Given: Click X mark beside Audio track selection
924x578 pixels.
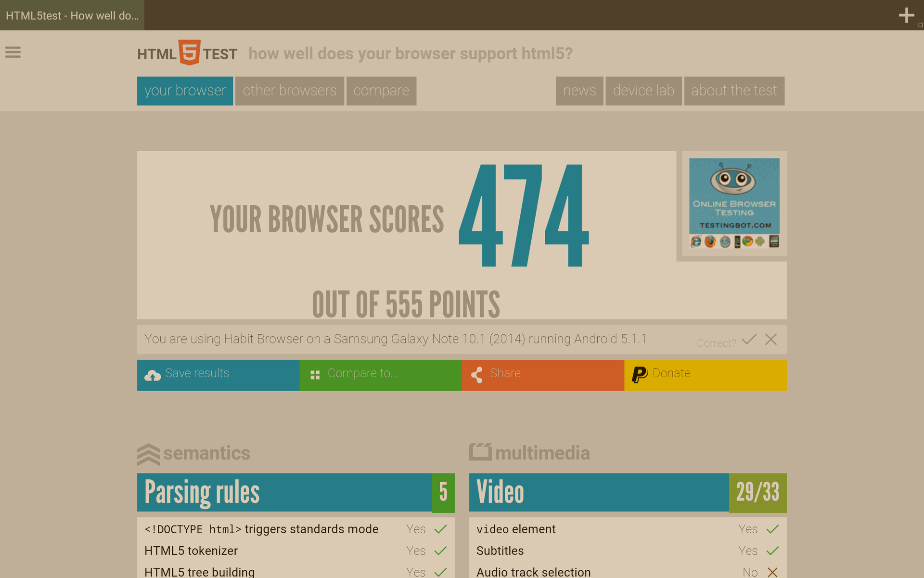Looking at the screenshot, I should point(772,572).
